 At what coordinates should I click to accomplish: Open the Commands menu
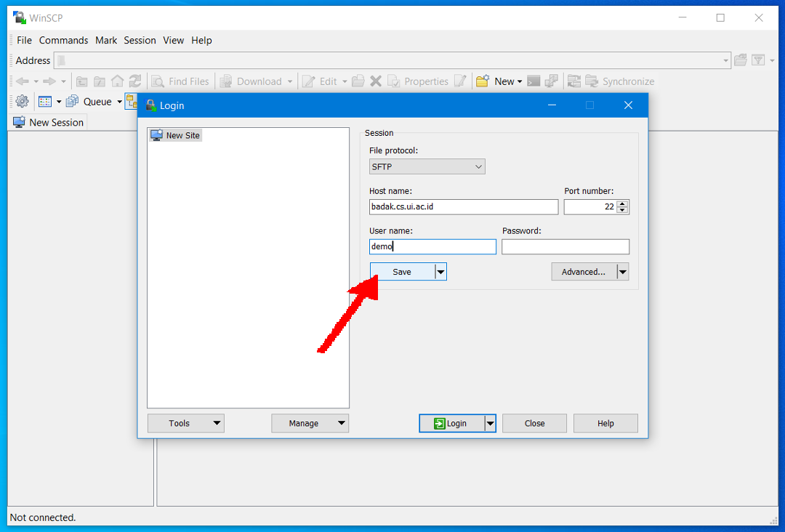[63, 41]
